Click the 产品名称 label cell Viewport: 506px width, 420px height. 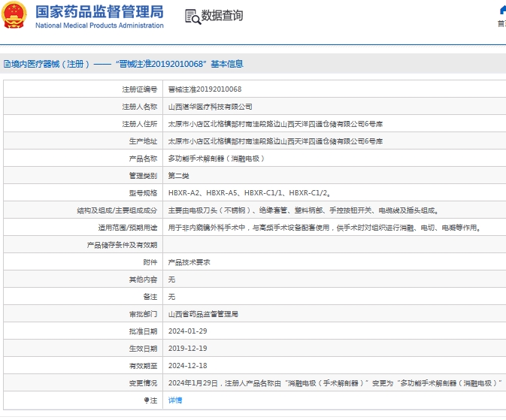tap(83, 159)
